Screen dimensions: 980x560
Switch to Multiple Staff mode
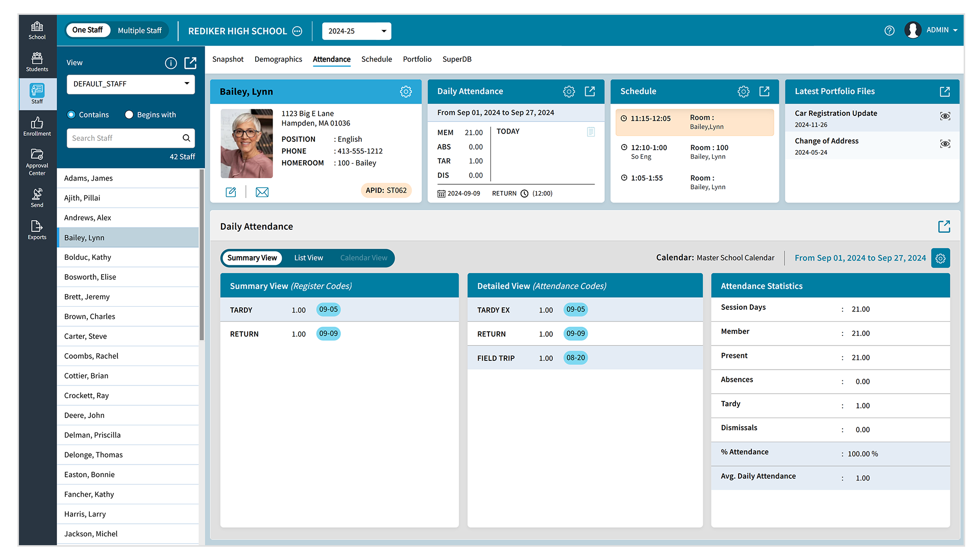tap(139, 31)
